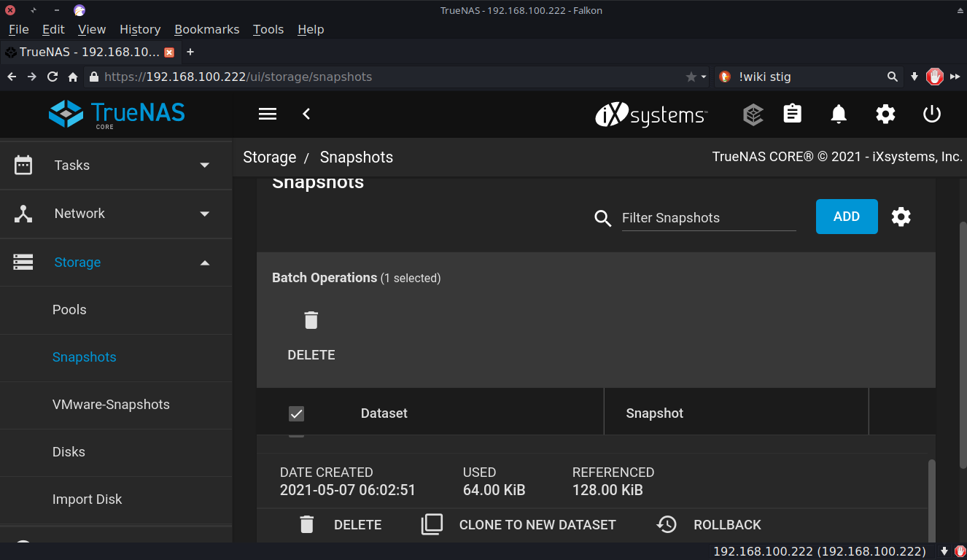The height and width of the screenshot is (560, 967).
Task: Click the trash icon beside DELETE row action
Action: tap(307, 524)
